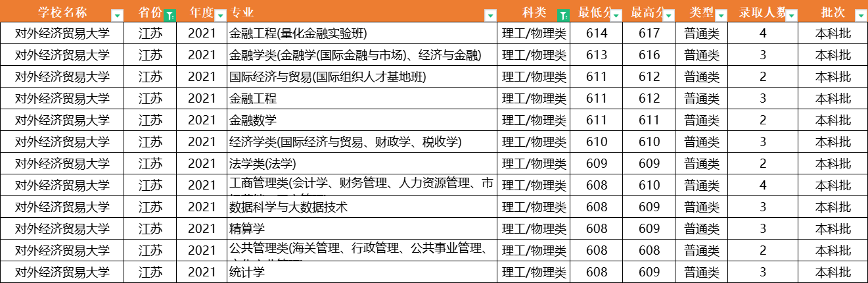The width and height of the screenshot is (868, 283).
Task: Click the 理工/物理类 cell in 经济学类 row
Action: (534, 142)
